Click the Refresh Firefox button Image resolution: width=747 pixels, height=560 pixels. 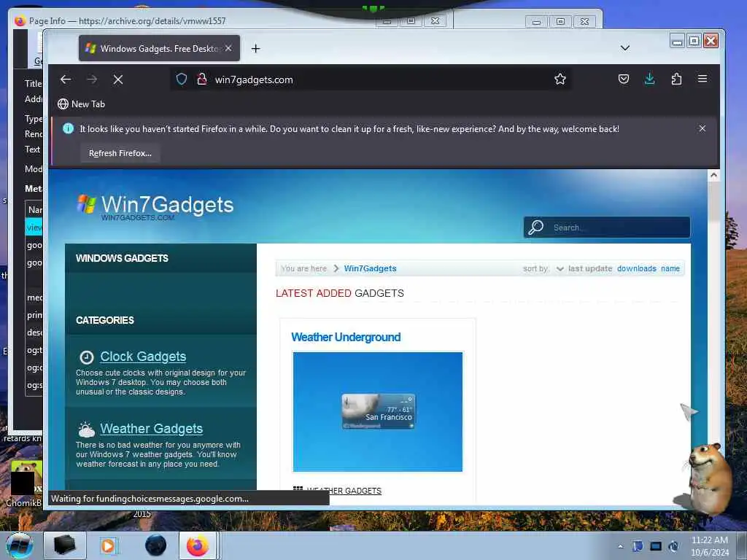120,153
